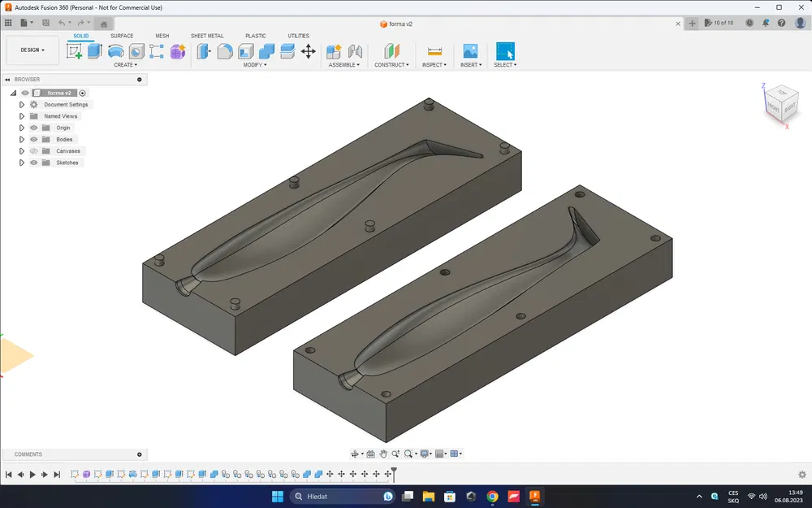
Task: Activate the Move/Copy tool
Action: pyautogui.click(x=309, y=50)
